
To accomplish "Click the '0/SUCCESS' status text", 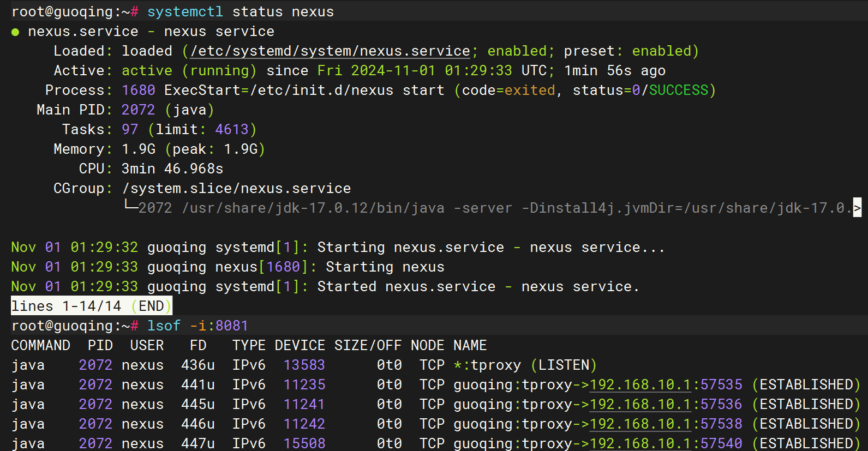I will click(x=671, y=91).
